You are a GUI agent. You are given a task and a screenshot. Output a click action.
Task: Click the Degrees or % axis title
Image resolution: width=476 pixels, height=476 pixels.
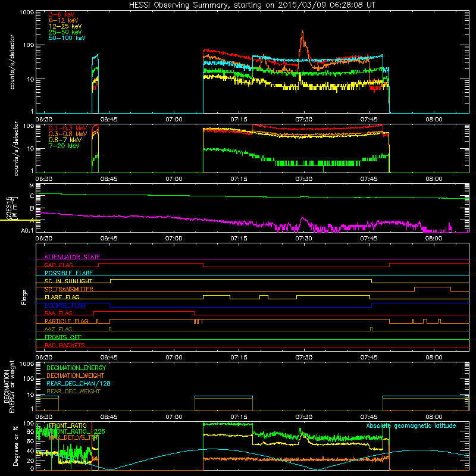pos(15,446)
